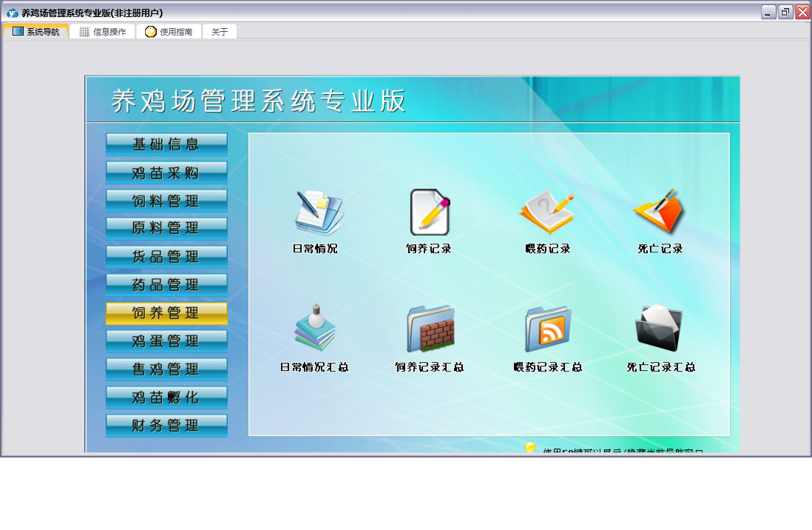The width and height of the screenshot is (812, 530).
Task: Click the 饲养记录 label text
Action: (x=429, y=249)
